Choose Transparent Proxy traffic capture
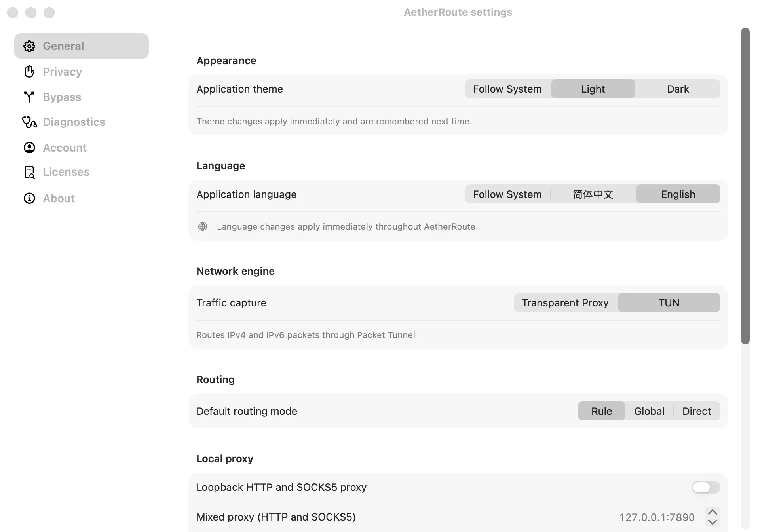The height and width of the screenshot is (532, 760). click(x=565, y=303)
